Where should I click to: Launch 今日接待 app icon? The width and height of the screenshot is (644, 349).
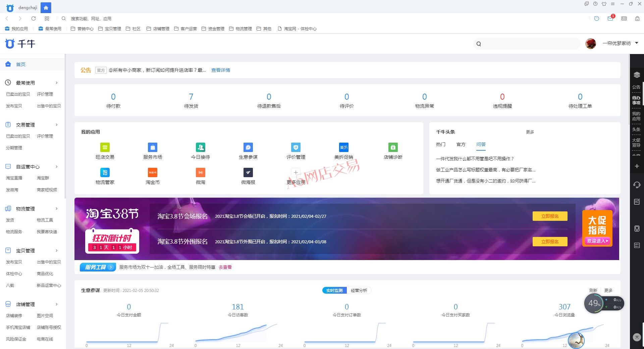[x=201, y=147]
